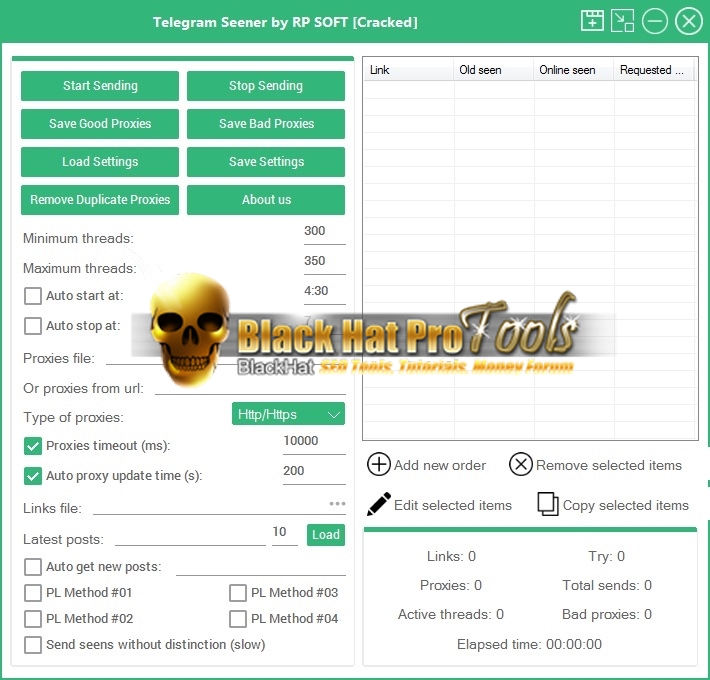Click the shrink-window arrow icon in title bar
The height and width of the screenshot is (680, 710).
click(x=622, y=21)
